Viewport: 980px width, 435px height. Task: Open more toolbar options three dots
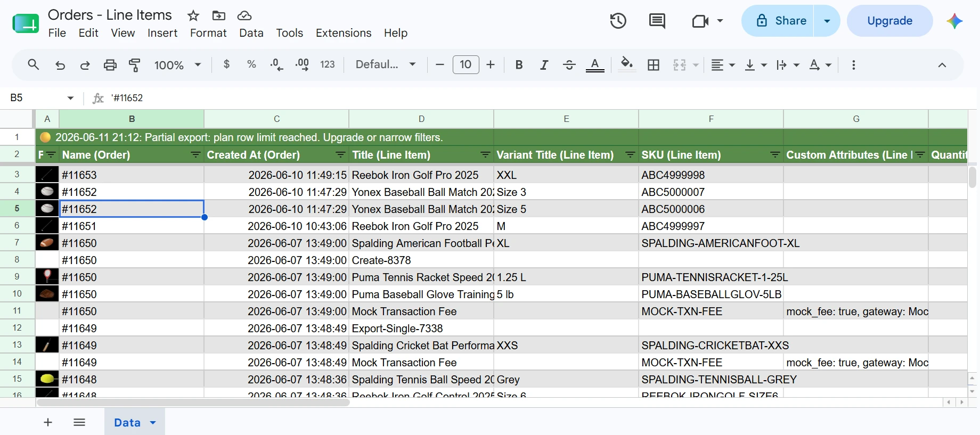(x=854, y=64)
